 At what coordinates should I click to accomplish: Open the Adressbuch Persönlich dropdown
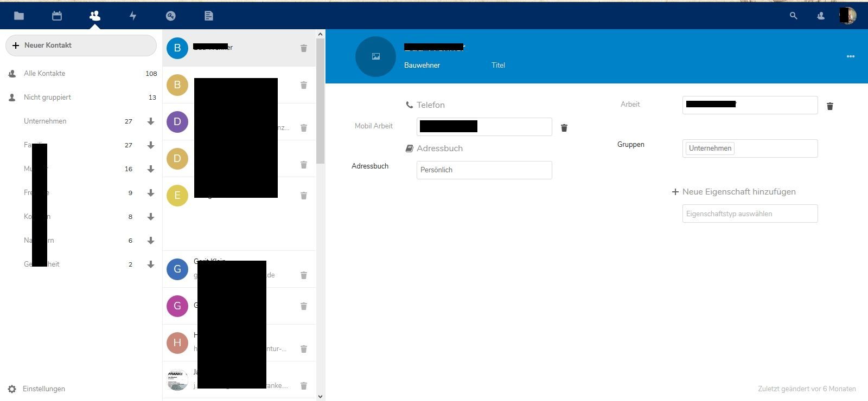(484, 170)
